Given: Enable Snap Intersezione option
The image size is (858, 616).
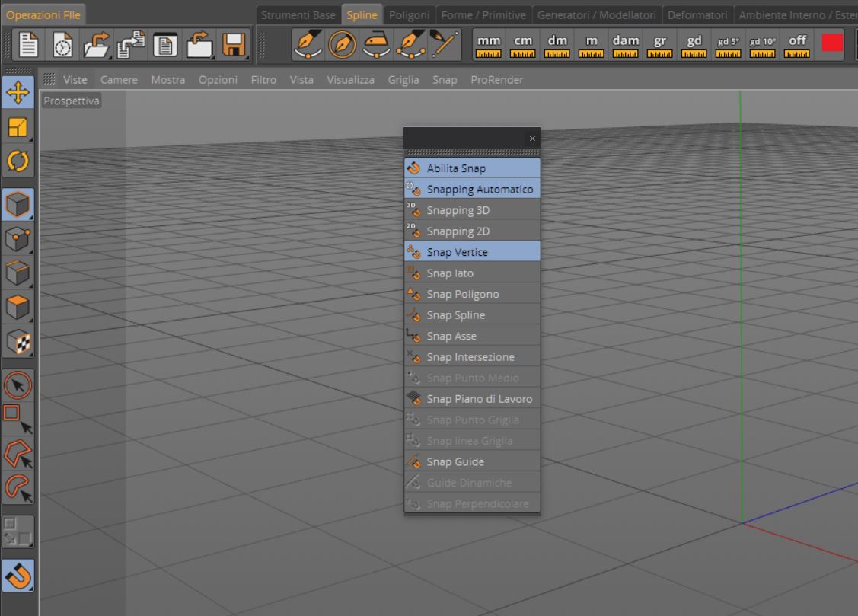Looking at the screenshot, I should coord(472,356).
